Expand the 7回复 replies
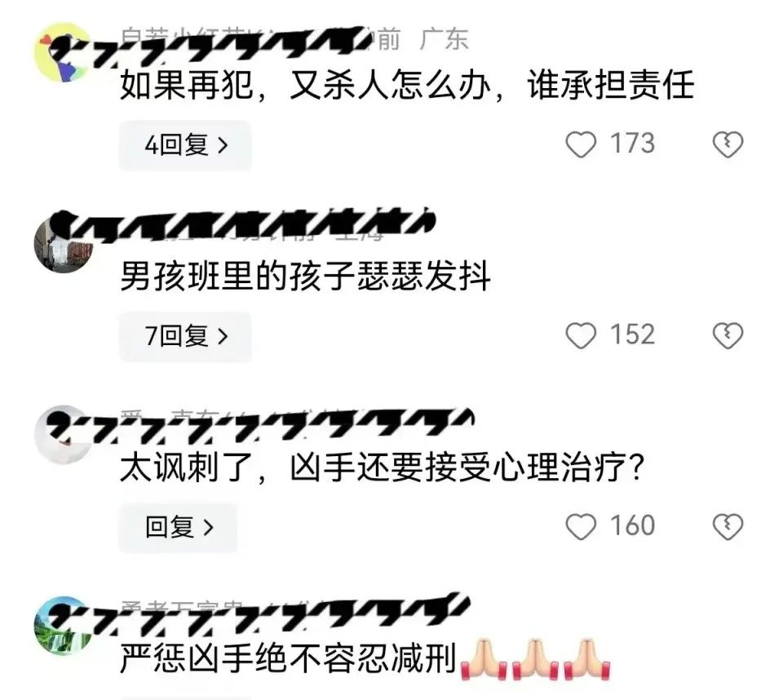 [x=185, y=336]
